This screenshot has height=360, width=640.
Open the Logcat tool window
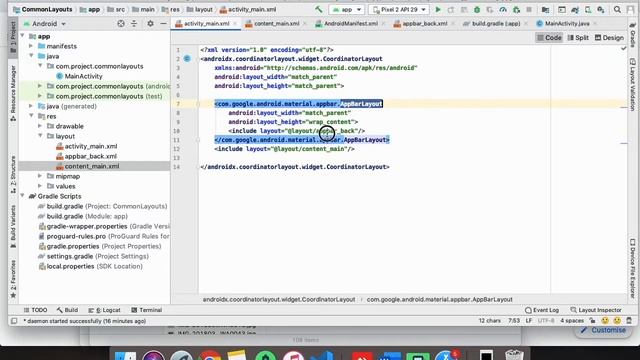point(104,310)
